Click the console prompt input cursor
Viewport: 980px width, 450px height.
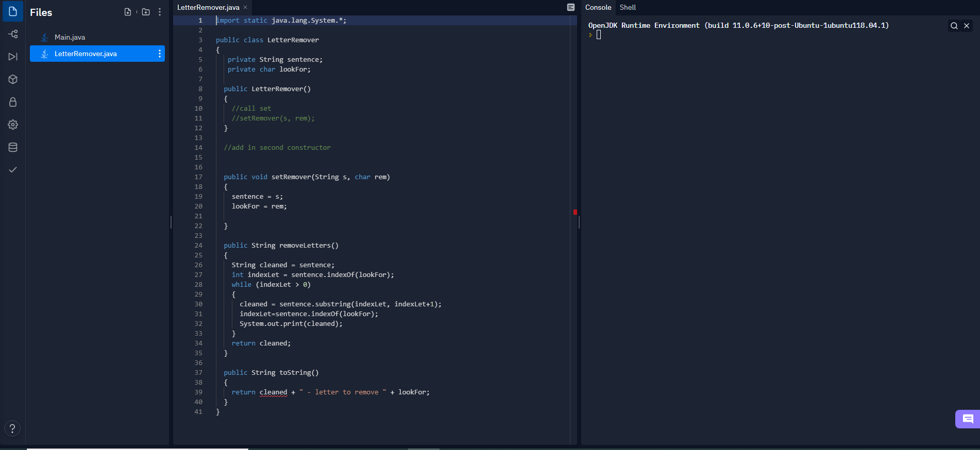coord(599,34)
